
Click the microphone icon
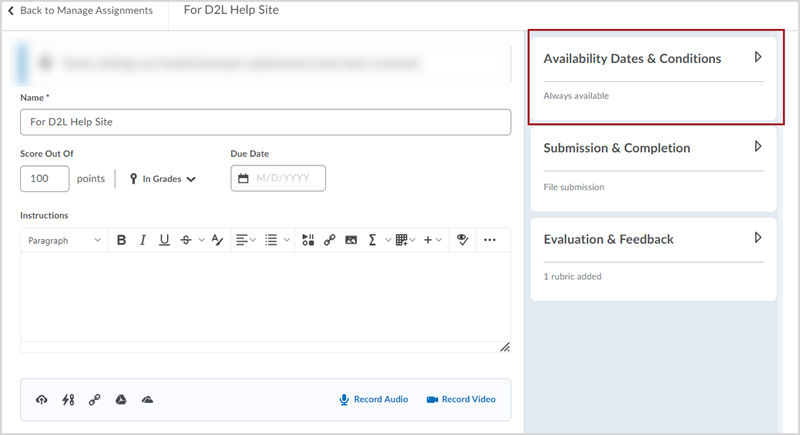(x=344, y=400)
